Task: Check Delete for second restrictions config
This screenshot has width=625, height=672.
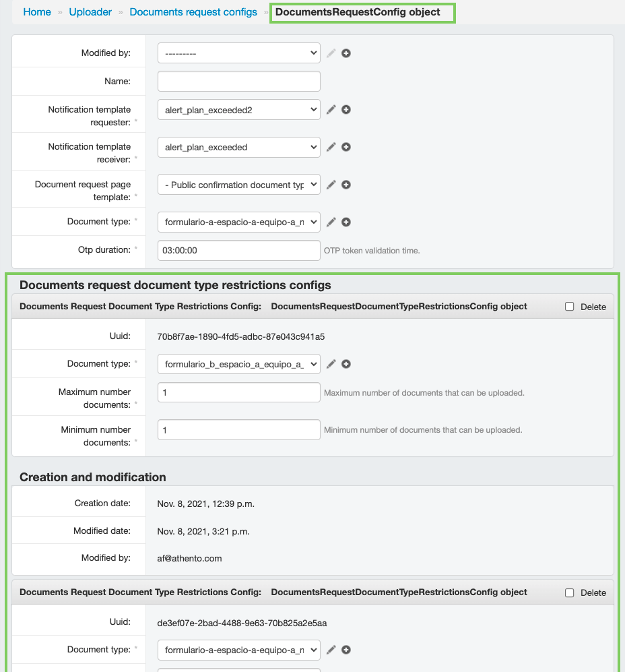Action: 570,592
